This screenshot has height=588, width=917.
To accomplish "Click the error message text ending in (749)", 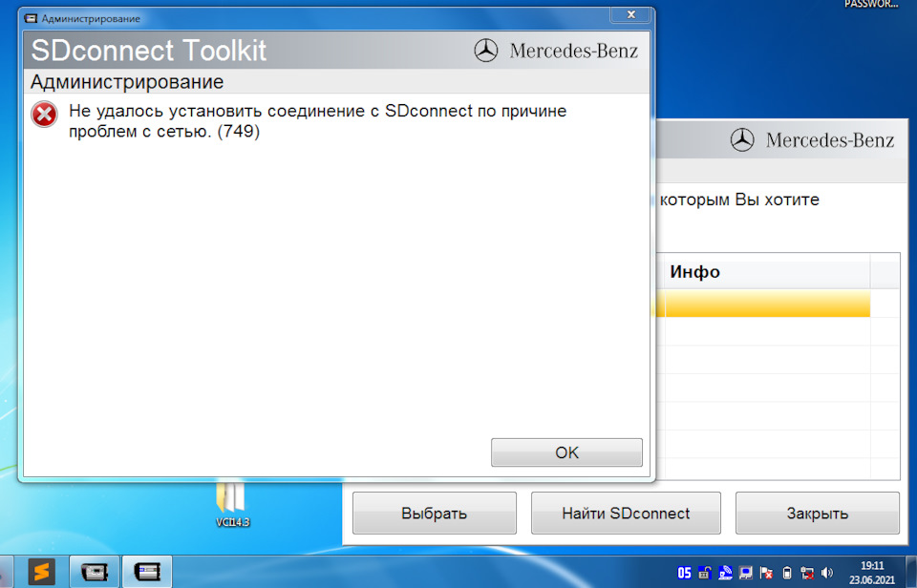I will 317,121.
